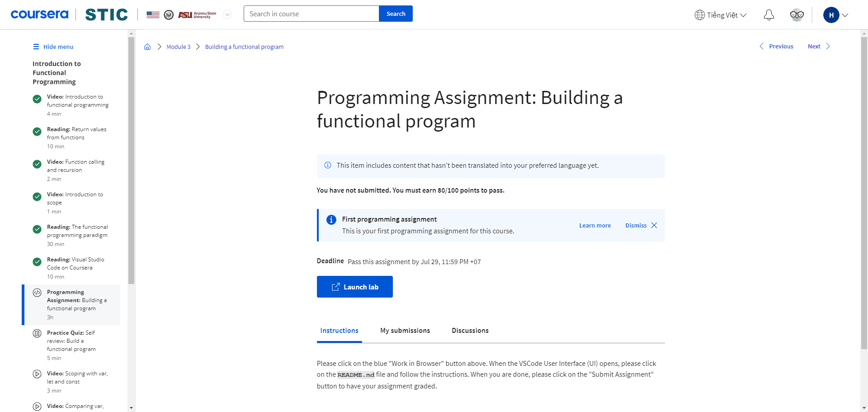Viewport: 868px width, 412px height.
Task: Open Reading: The functional programming paradigm
Action: (x=72, y=235)
